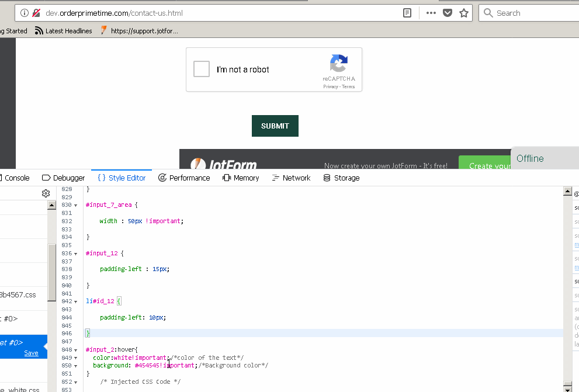The image size is (579, 392).
Task: Check the I'm not a robot checkbox
Action: tap(202, 70)
